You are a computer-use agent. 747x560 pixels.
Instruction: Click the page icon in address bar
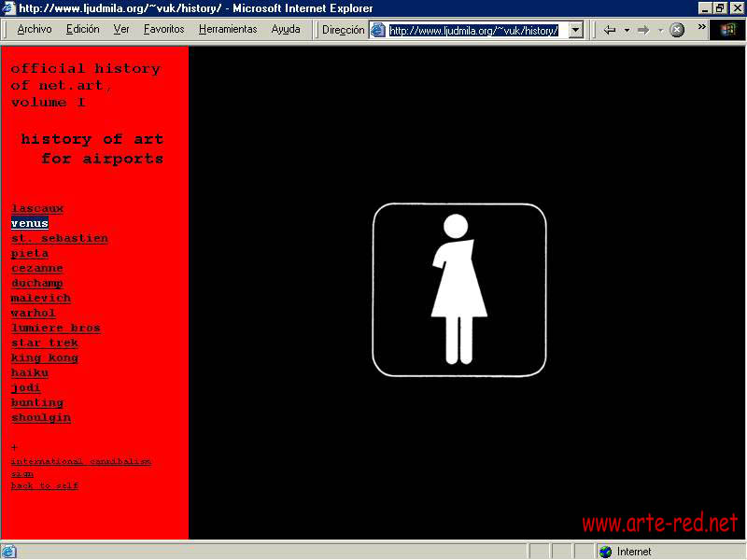[x=378, y=30]
